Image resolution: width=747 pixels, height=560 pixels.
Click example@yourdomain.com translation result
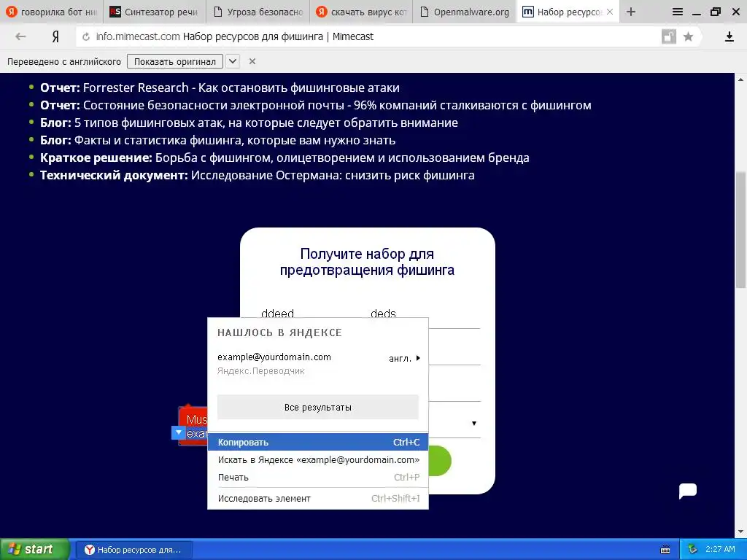tap(274, 357)
